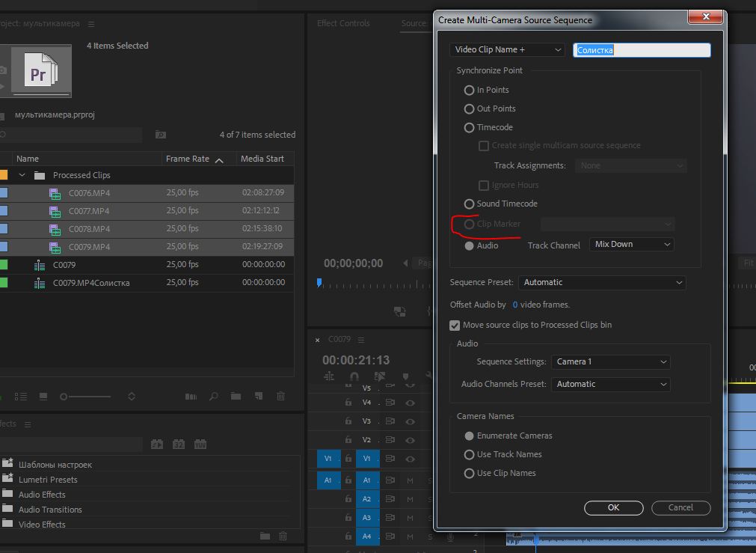
Task: Click sequence name text field Солистка
Action: [x=642, y=50]
